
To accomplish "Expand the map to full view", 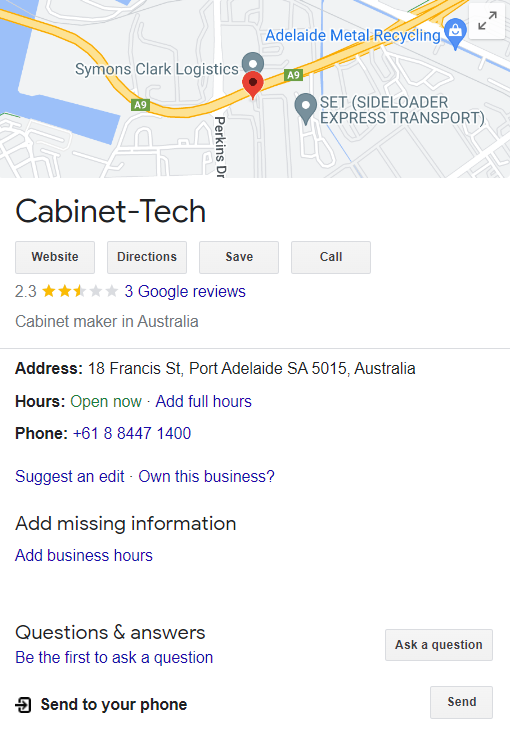I will (x=487, y=21).
